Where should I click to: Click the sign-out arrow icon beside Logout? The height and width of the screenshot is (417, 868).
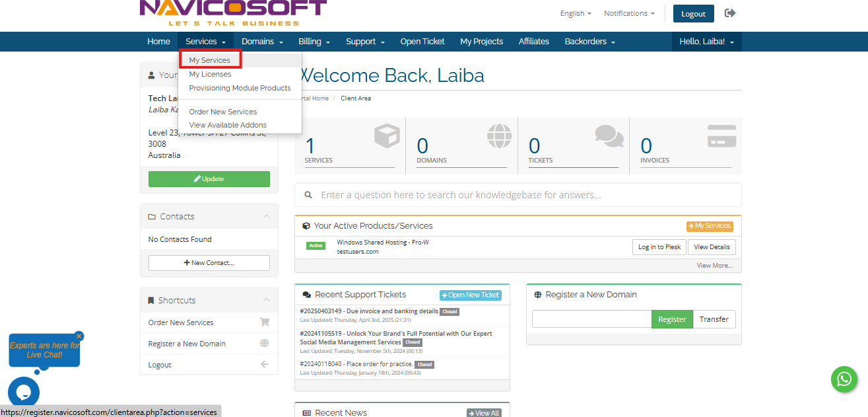pos(730,13)
